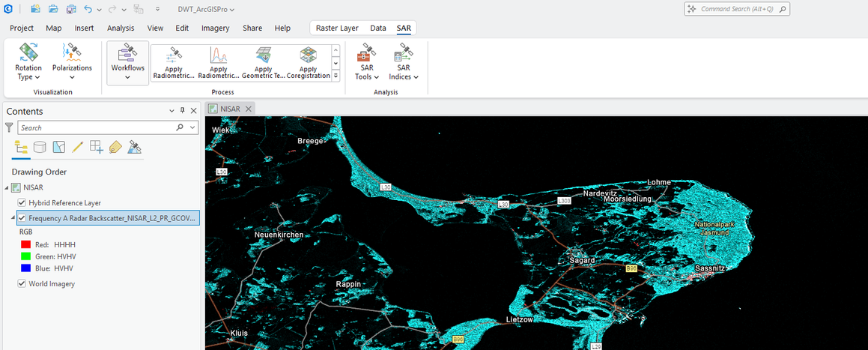The height and width of the screenshot is (350, 868).
Task: Open the Rotation Type tool
Action: pos(28,62)
